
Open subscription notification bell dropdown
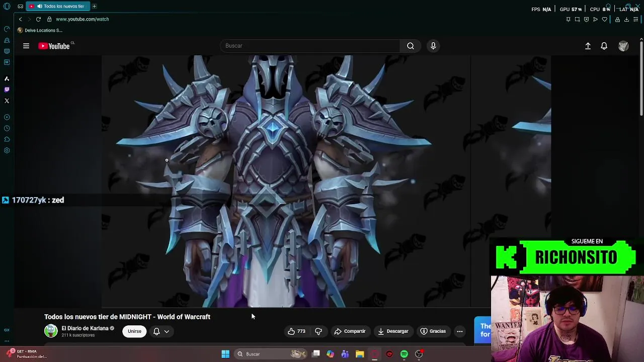click(x=161, y=331)
